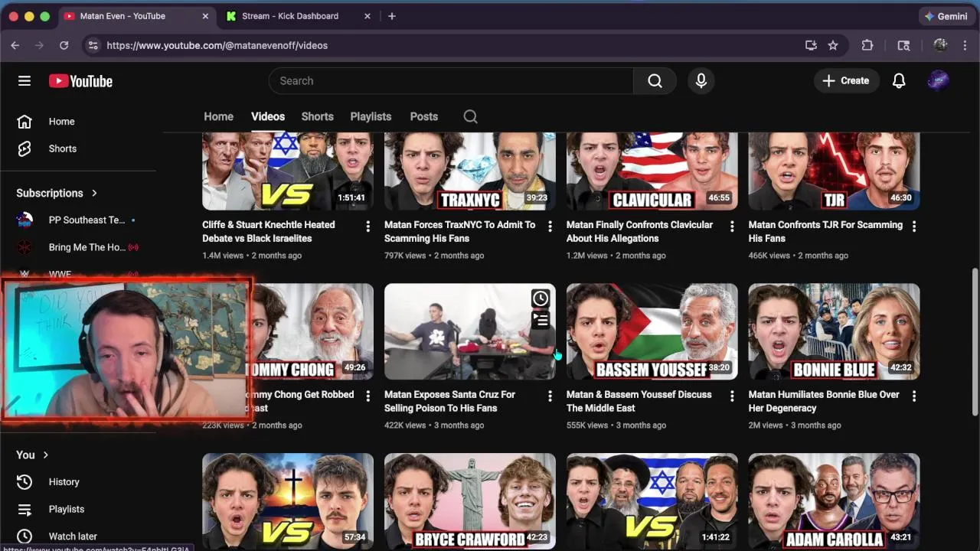Click the Create button
The height and width of the screenshot is (551, 980).
pyautogui.click(x=846, y=81)
